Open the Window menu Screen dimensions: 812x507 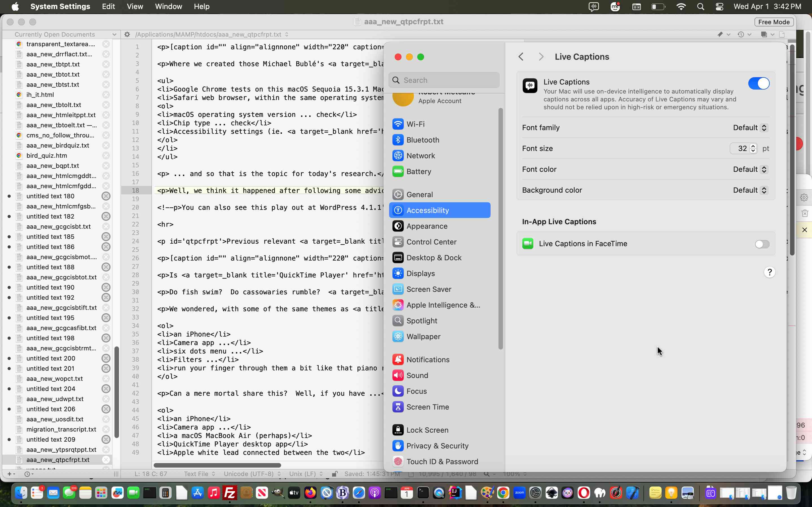[168, 6]
